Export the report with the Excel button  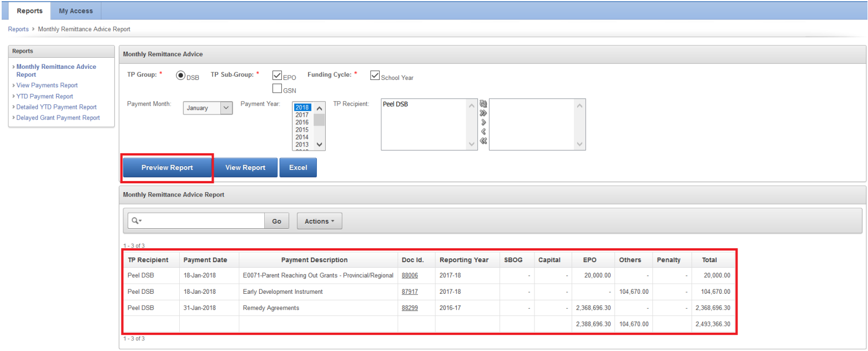tap(298, 168)
